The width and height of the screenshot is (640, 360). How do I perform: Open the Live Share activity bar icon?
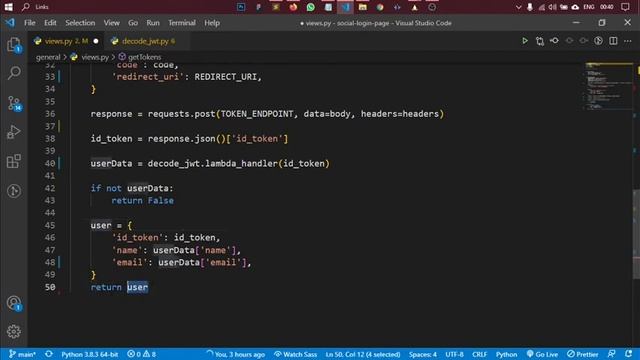point(14,191)
